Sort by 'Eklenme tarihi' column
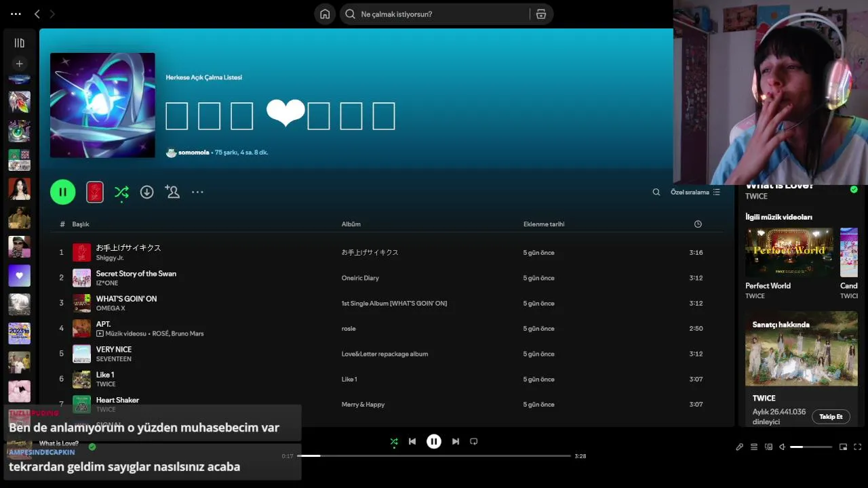868x488 pixels. click(544, 224)
